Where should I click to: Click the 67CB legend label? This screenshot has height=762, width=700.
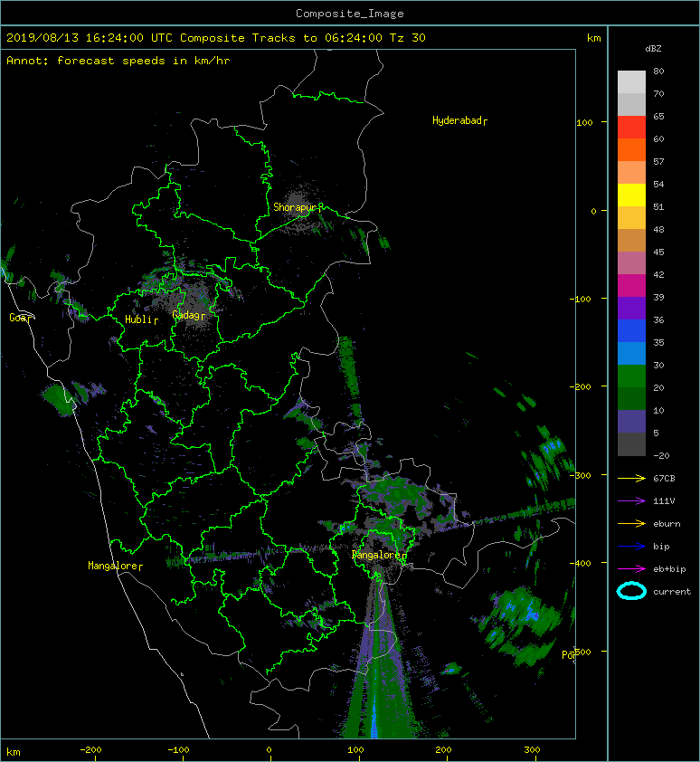[664, 479]
